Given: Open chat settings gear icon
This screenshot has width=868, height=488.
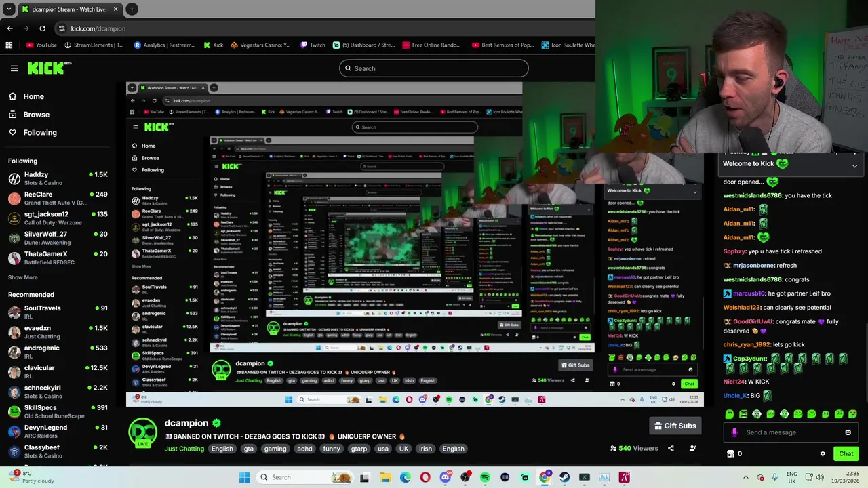Looking at the screenshot, I should click(823, 454).
